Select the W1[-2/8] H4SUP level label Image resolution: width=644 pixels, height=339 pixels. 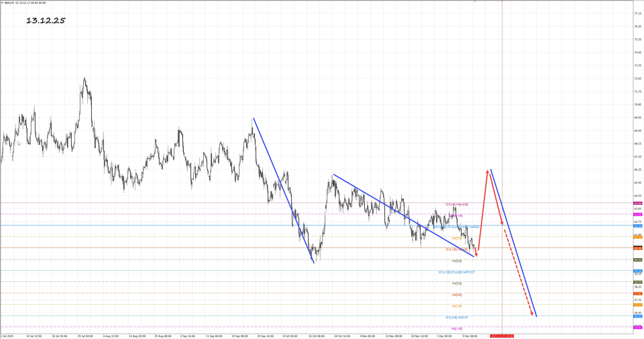[x=456, y=318]
